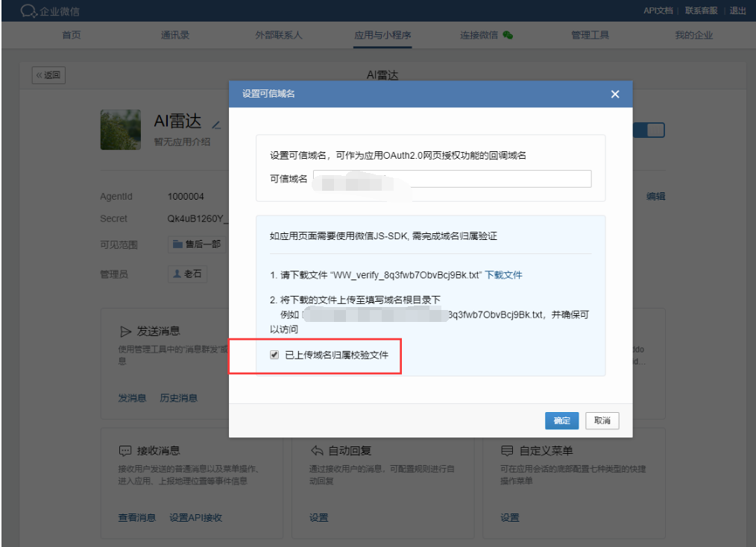Viewport: 756px width, 547px height.
Task: Close the 设置可信域名 dialog
Action: click(x=615, y=94)
